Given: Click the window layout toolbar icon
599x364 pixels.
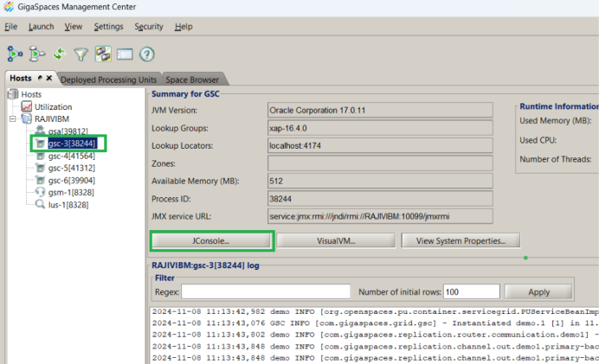Looking at the screenshot, I should click(x=125, y=54).
